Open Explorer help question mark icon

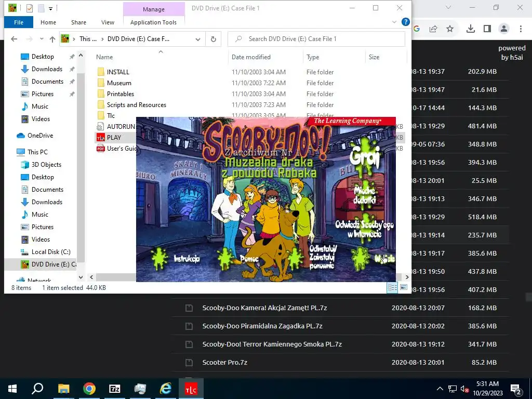point(405,22)
